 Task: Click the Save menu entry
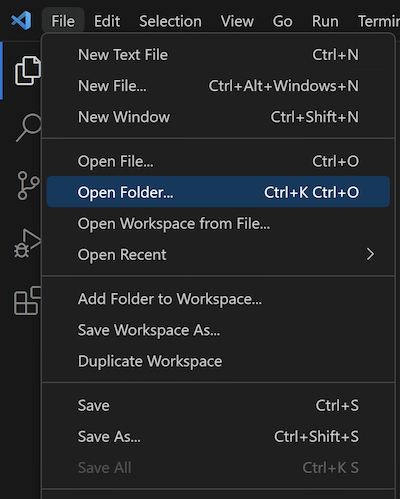click(x=218, y=406)
